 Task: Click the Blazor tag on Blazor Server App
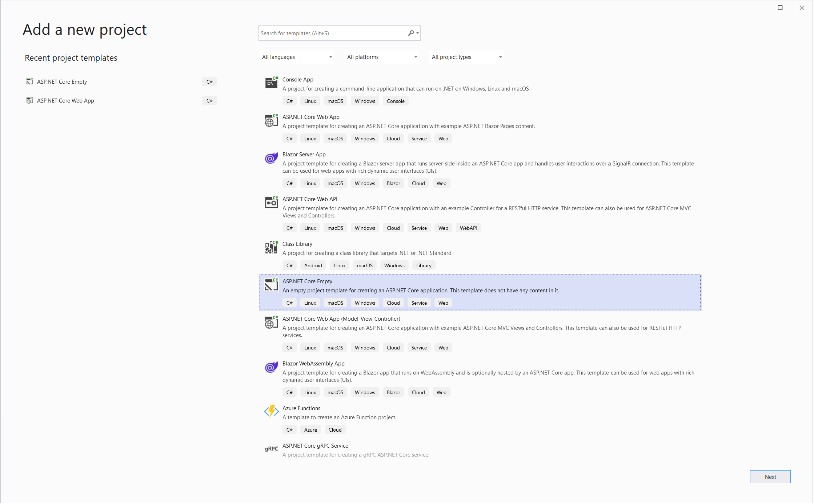click(393, 183)
